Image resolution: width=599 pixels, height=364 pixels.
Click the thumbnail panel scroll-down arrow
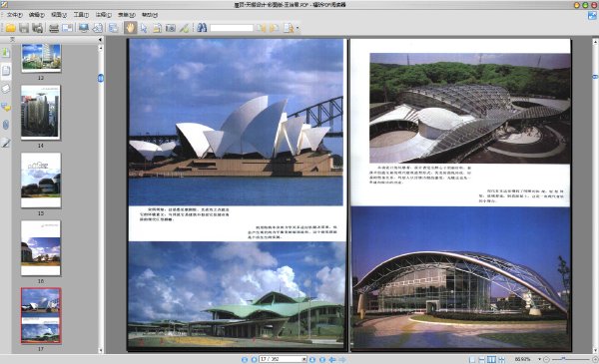pyautogui.click(x=101, y=350)
